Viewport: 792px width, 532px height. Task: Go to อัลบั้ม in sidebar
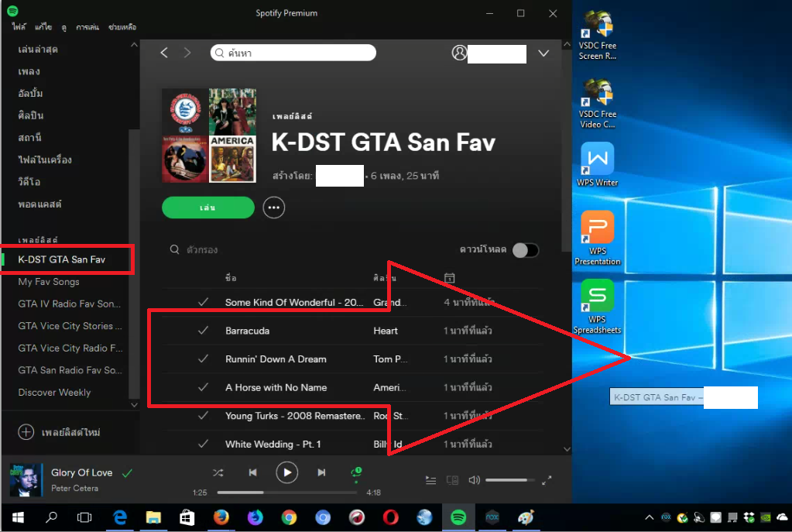30,94
